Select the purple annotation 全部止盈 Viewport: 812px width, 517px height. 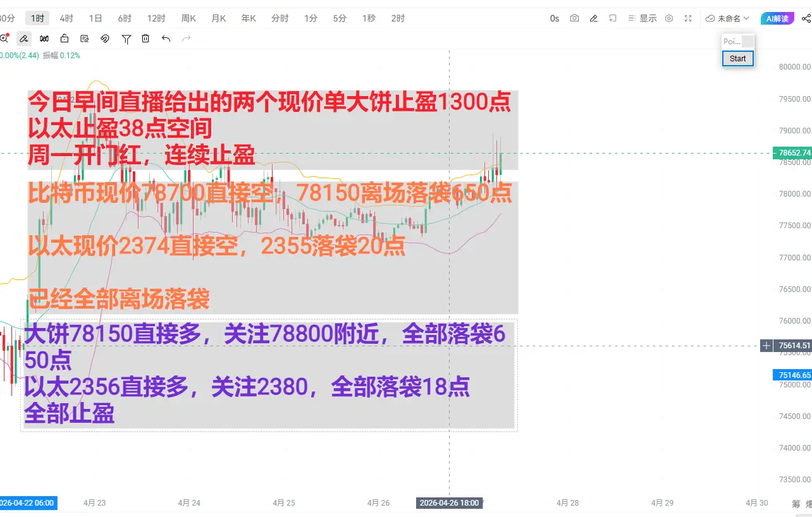click(69, 413)
